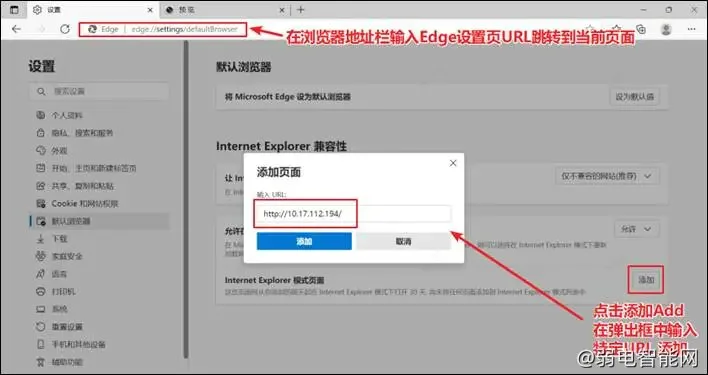Expand the 允许 dropdown
The image size is (708, 375).
point(636,229)
